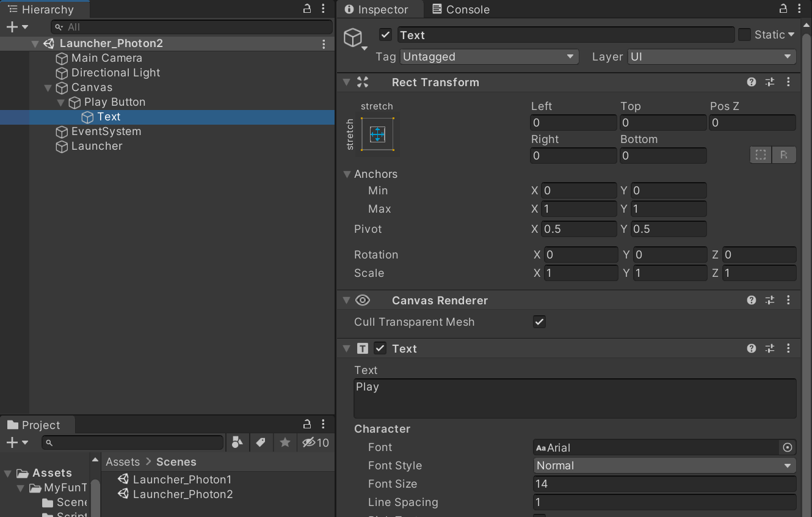The image size is (812, 517).
Task: Toggle the Static checkbox
Action: (744, 35)
